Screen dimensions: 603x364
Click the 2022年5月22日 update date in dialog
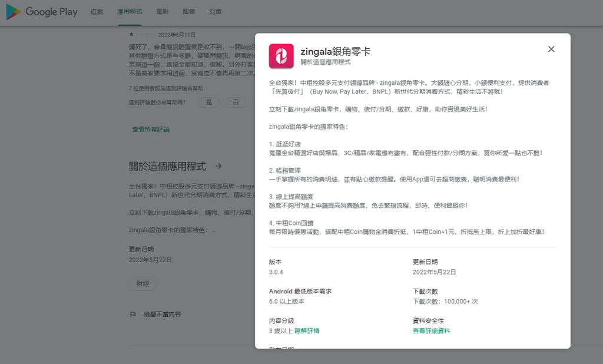[x=434, y=272]
